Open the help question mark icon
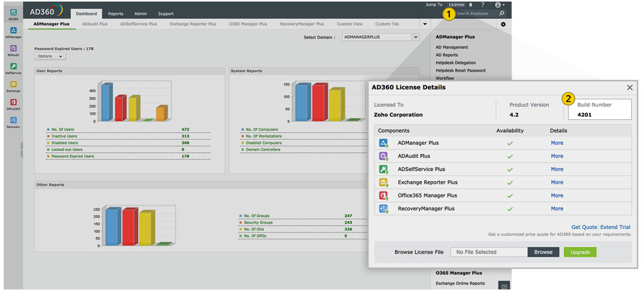Image resolution: width=644 pixels, height=301 pixels. coord(483,5)
